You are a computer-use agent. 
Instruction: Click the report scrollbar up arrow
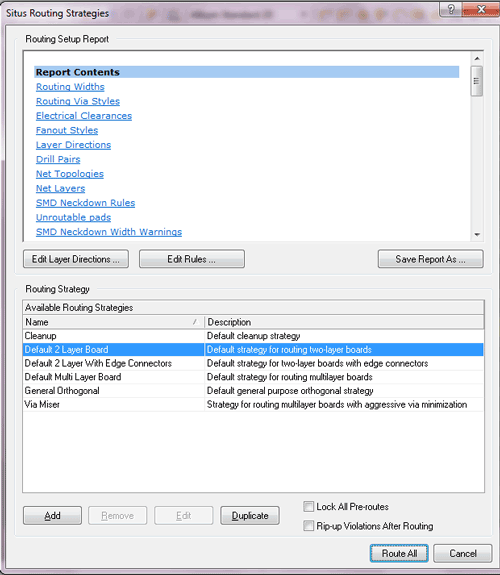pos(477,59)
